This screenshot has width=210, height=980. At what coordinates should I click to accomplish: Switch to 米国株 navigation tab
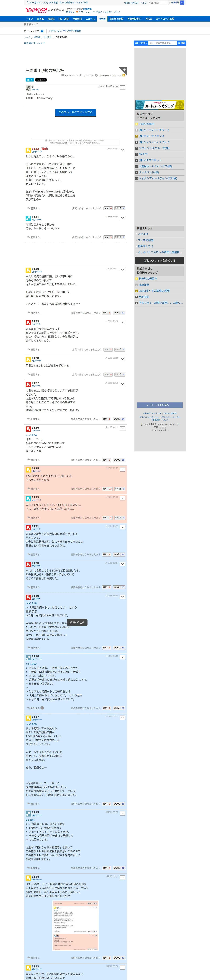(x=51, y=19)
